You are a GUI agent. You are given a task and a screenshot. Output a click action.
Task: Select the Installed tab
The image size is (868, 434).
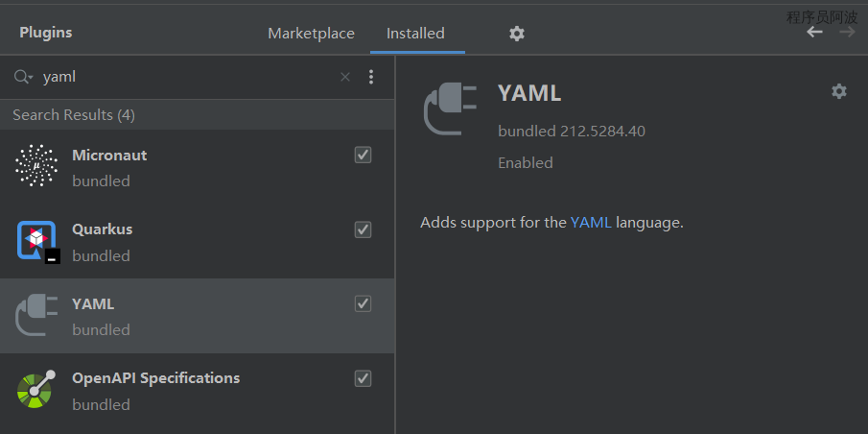[x=415, y=34]
